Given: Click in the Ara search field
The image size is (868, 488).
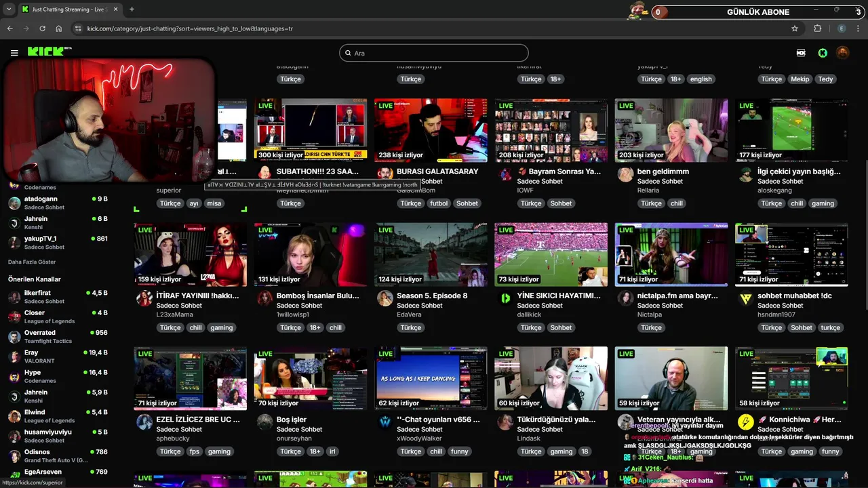Looking at the screenshot, I should [434, 53].
